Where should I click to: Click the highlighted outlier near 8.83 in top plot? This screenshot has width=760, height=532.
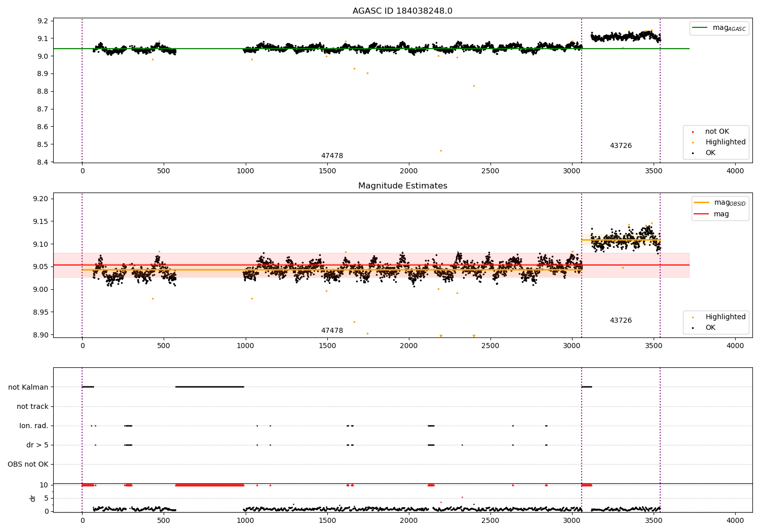click(474, 86)
